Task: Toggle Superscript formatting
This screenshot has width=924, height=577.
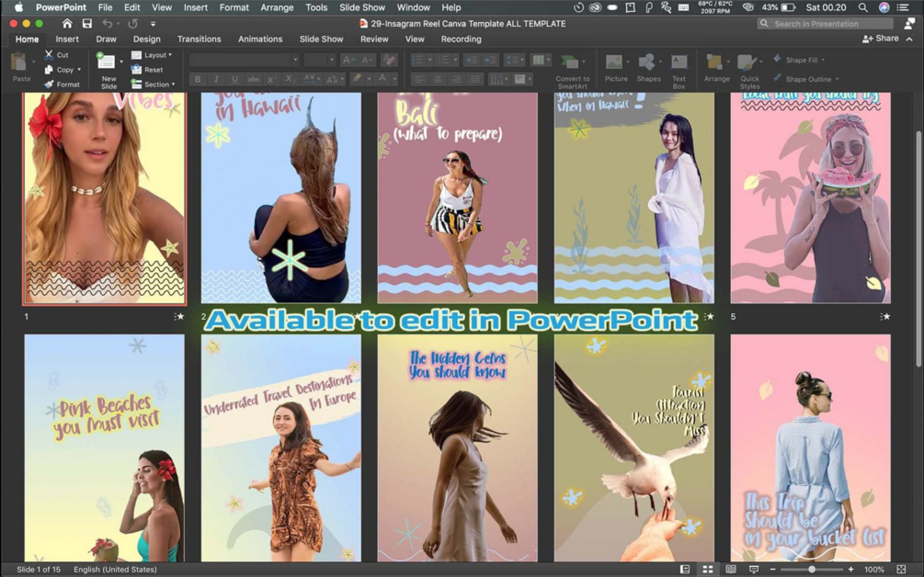Action: pos(271,79)
